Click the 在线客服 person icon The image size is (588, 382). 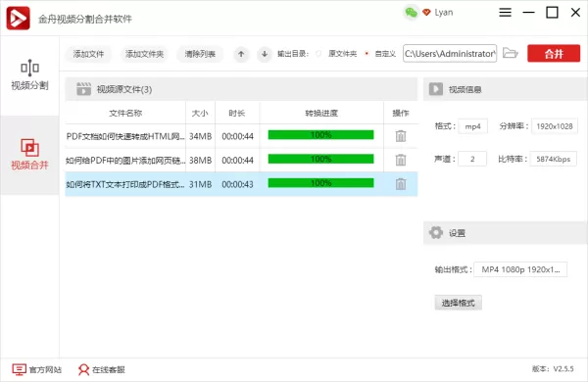click(x=83, y=369)
